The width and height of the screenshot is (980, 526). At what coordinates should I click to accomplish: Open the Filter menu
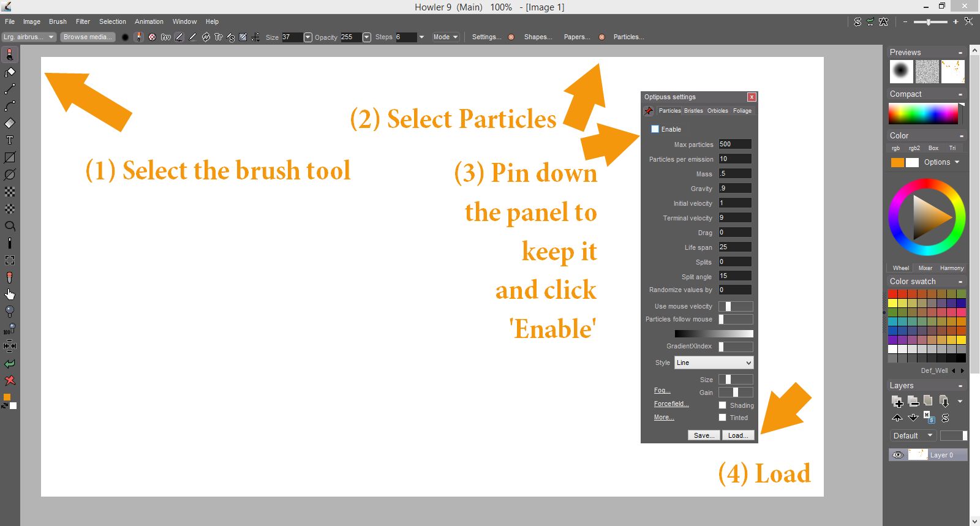click(x=83, y=21)
